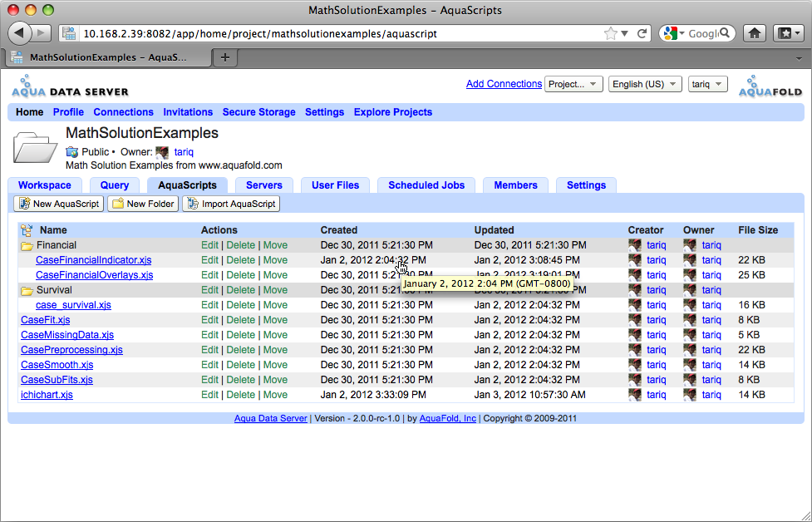The image size is (812, 522).
Task: Switch to the Workspace tab
Action: click(45, 185)
